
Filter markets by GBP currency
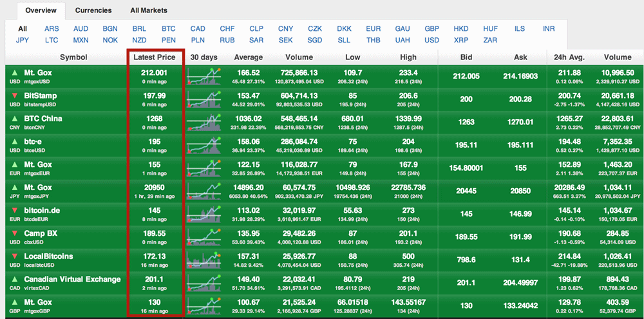point(431,29)
